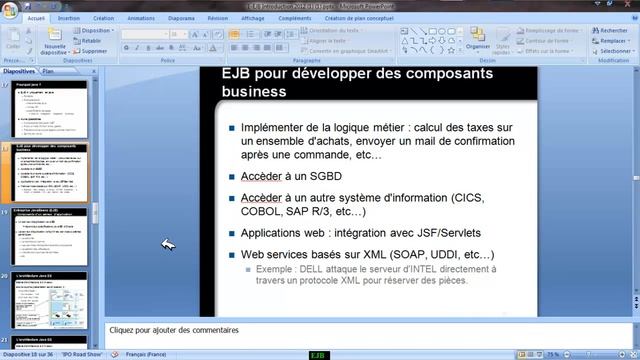This screenshot has width=640, height=360.
Task: Expand the Remplacer dropdown arrow
Action: (x=629, y=41)
